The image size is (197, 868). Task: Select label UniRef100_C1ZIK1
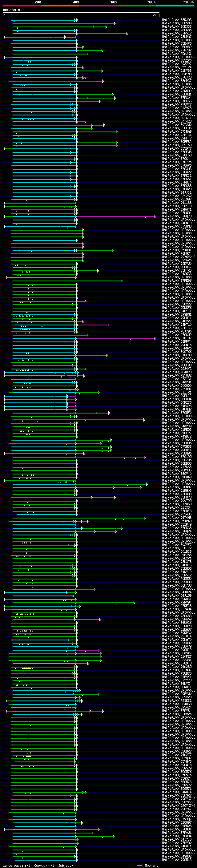(x=177, y=393)
